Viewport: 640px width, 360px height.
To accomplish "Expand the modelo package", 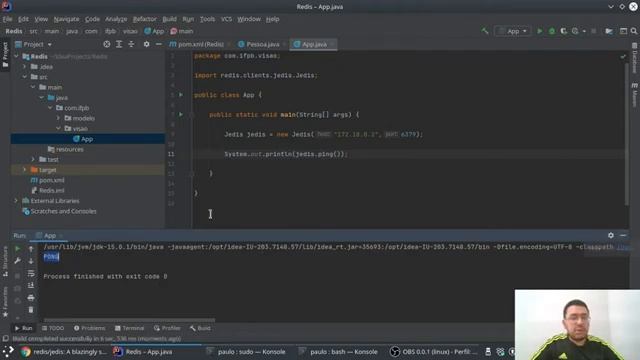I will (x=58, y=118).
